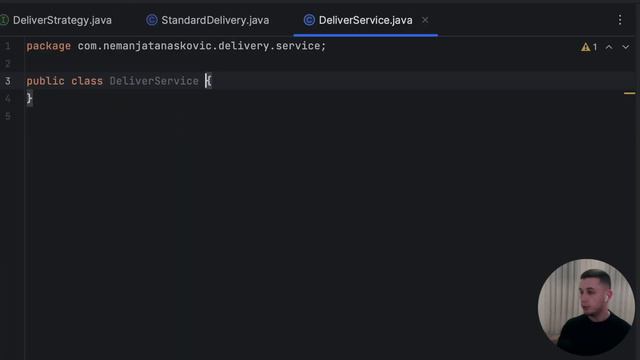Click the circular webcam presenter thumbnail
This screenshot has height=360, width=640.
586,307
